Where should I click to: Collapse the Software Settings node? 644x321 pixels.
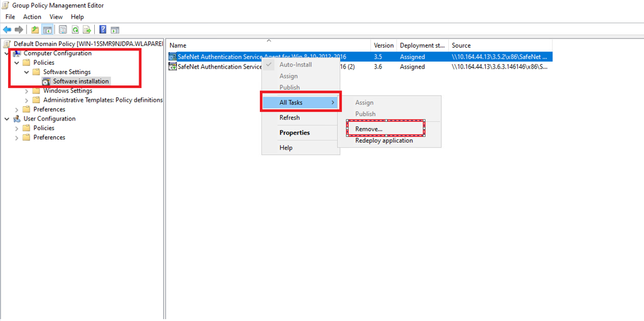[26, 72]
